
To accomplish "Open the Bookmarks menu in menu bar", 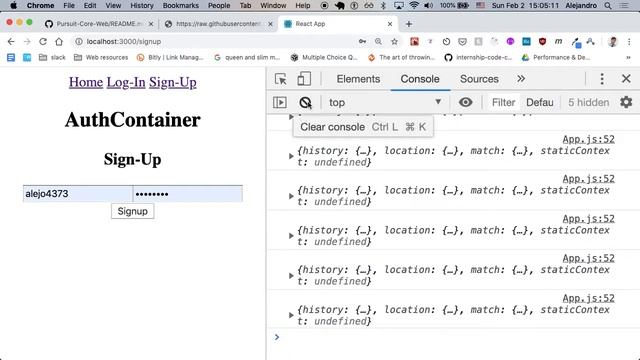I will (x=180, y=6).
